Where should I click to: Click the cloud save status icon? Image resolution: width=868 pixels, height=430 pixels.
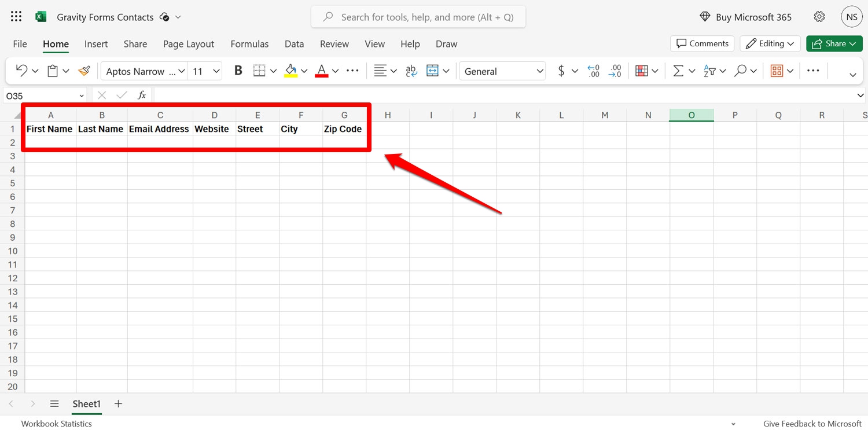click(x=164, y=17)
